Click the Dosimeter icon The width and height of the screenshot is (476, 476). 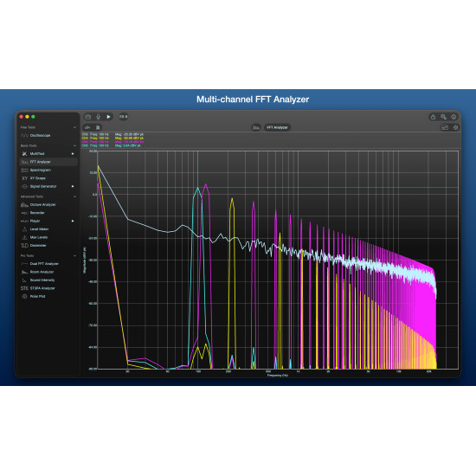pos(24,246)
